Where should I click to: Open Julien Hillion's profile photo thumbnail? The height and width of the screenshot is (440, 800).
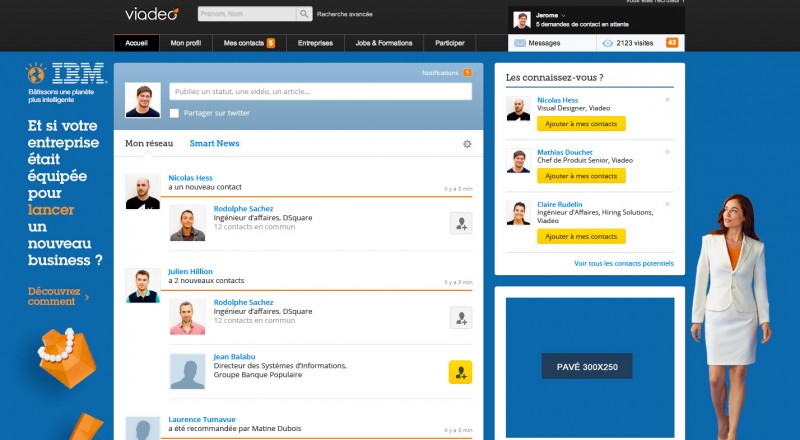pos(143,285)
